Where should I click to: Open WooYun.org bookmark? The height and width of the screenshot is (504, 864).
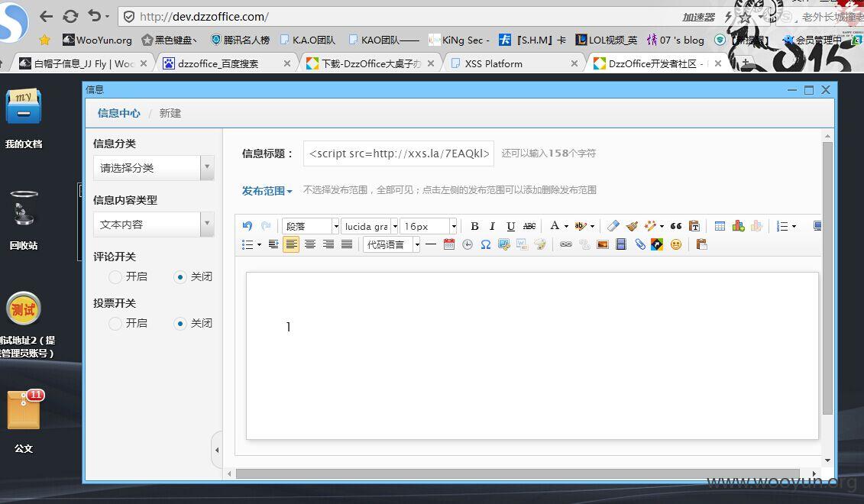coord(98,40)
